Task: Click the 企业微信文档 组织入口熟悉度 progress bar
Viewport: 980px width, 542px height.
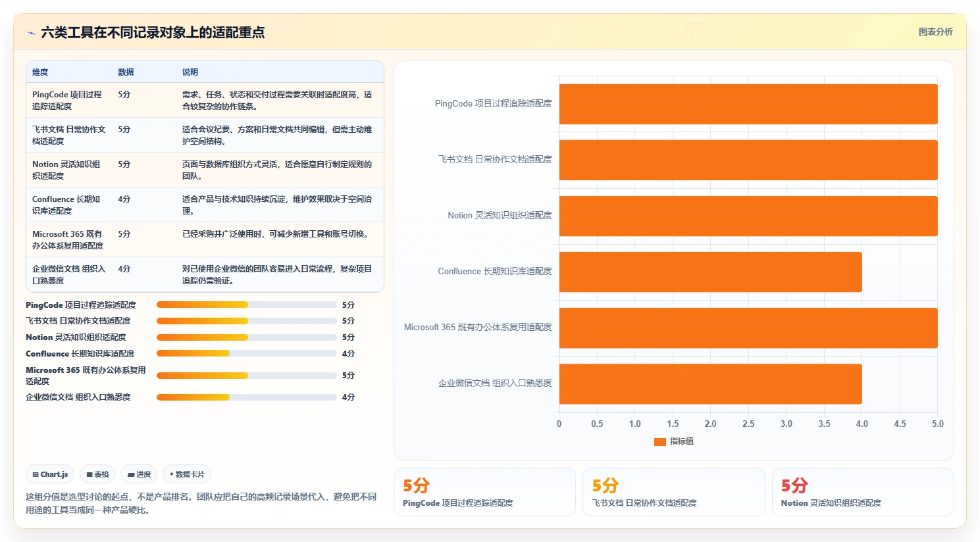Action: coord(247,397)
